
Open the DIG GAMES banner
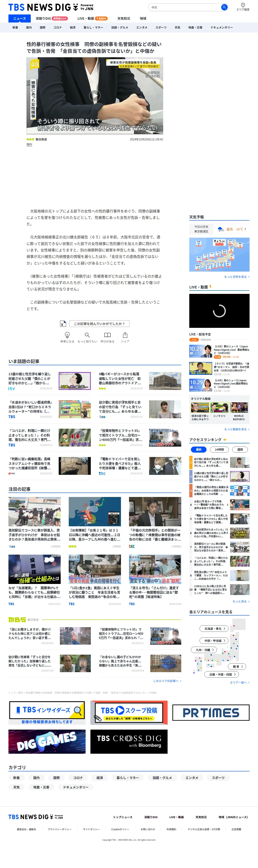[47, 742]
